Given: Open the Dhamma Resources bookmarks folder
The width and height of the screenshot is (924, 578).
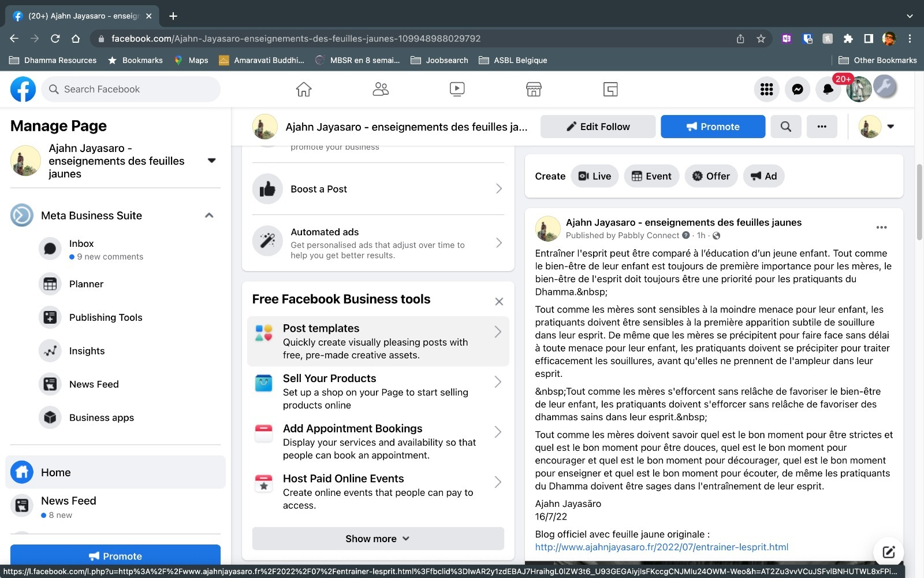Looking at the screenshot, I should pos(53,60).
